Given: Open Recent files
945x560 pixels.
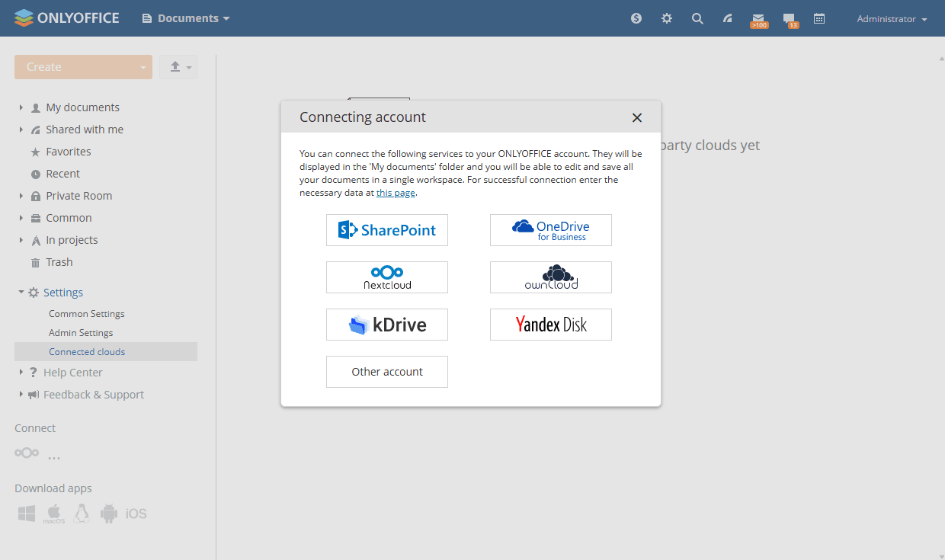Looking at the screenshot, I should [62, 174].
